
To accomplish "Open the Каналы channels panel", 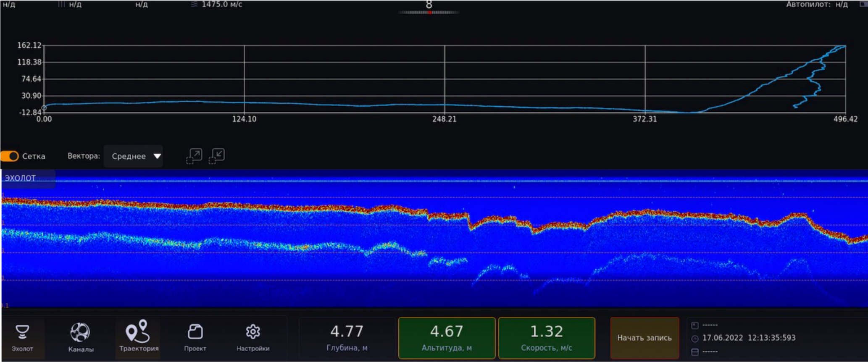I will point(80,338).
